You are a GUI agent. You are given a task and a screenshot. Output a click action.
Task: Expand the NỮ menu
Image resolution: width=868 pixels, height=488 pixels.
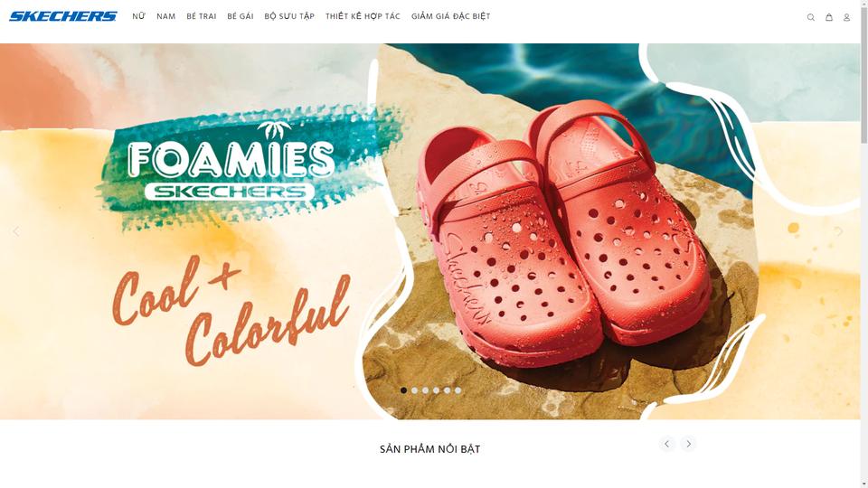coord(138,16)
